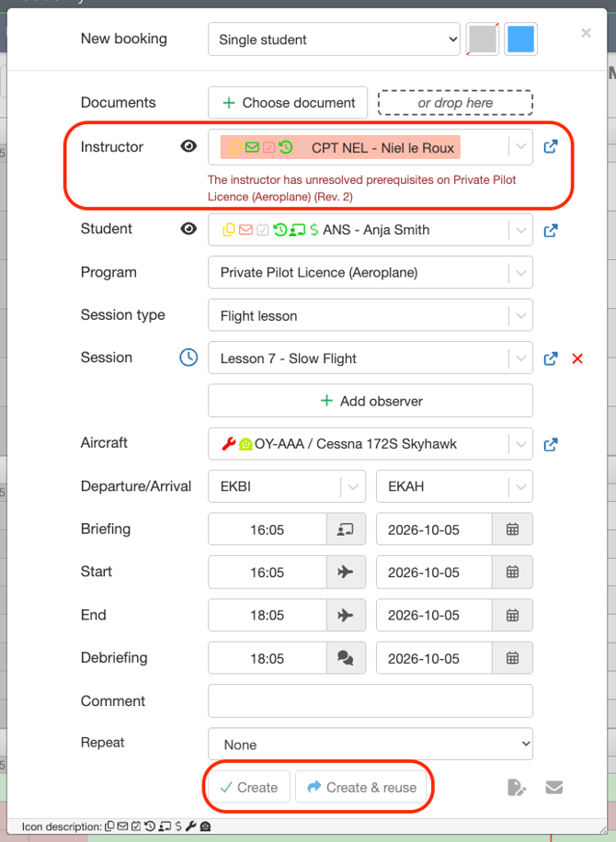
Task: Click the Choose document button
Action: (x=288, y=103)
